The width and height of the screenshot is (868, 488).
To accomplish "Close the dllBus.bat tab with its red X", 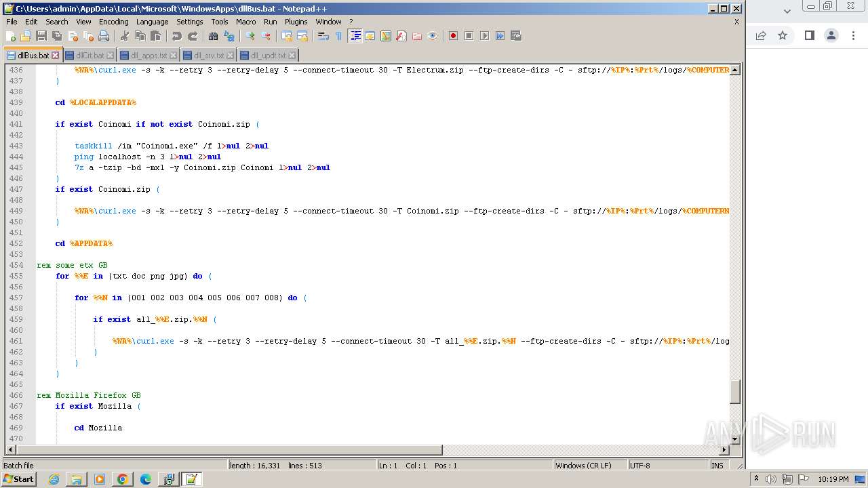I will (55, 56).
